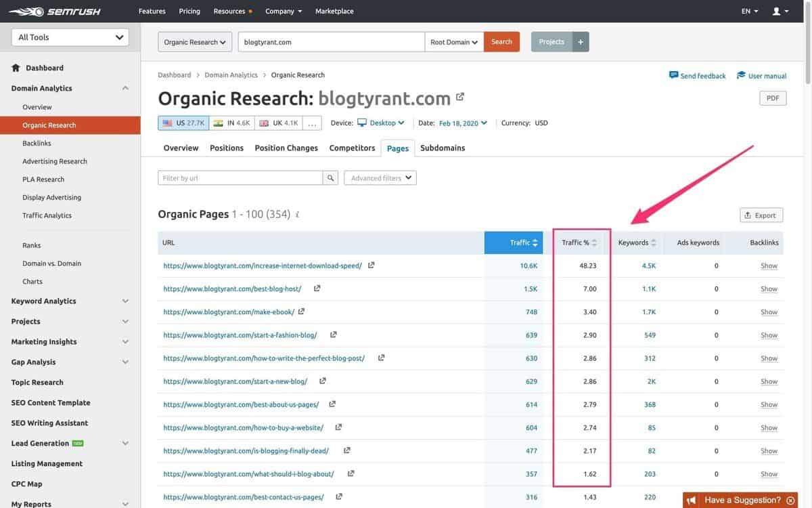The image size is (812, 508).
Task: Sort by Traffic % column header
Action: click(x=579, y=242)
